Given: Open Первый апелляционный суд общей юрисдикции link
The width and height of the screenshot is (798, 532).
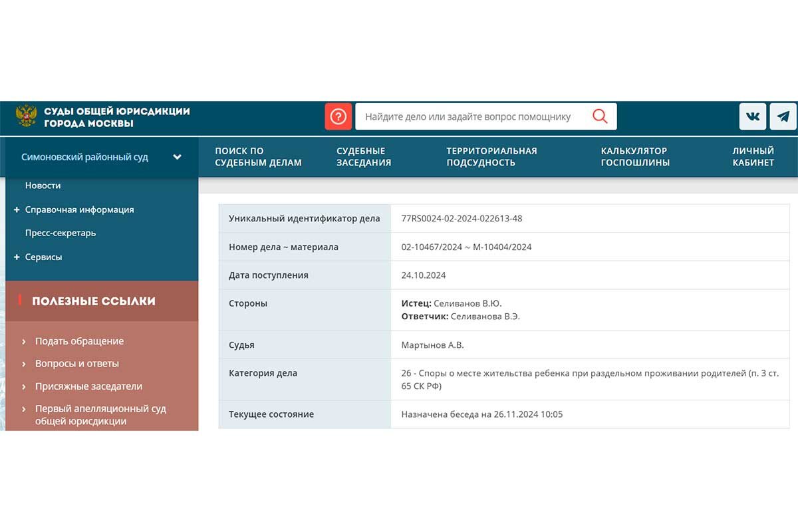Looking at the screenshot, I should pyautogui.click(x=100, y=415).
